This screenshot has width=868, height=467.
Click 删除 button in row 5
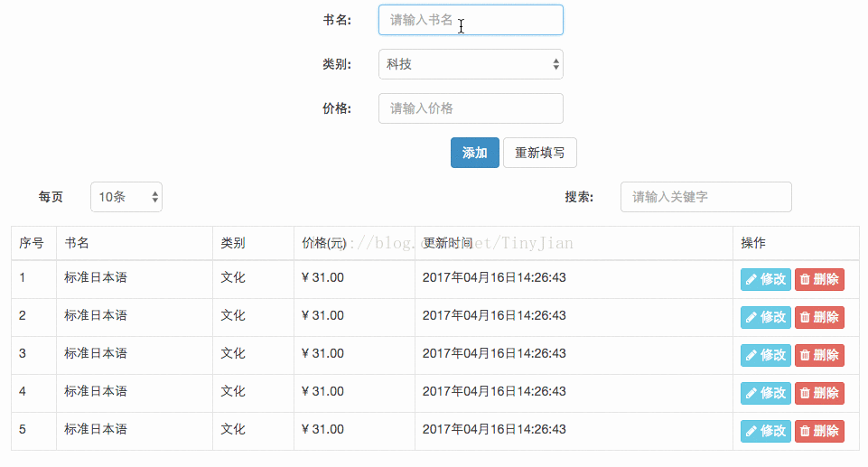pos(819,431)
